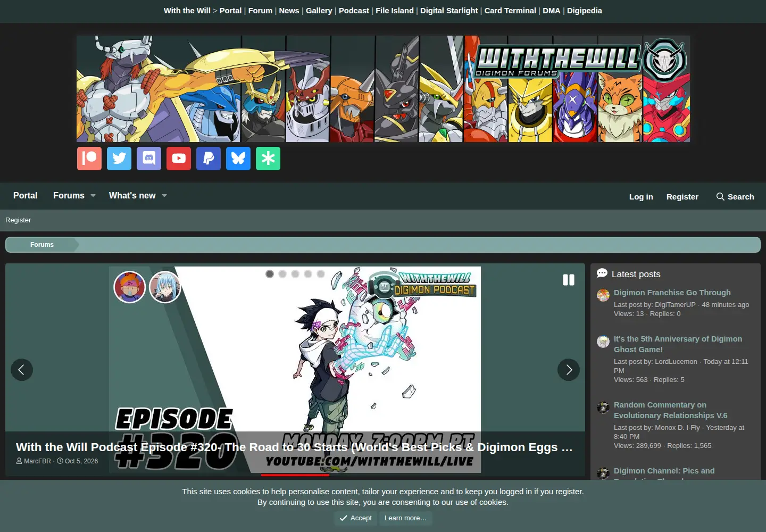Select the first slideshow dot
766x532 pixels.
pos(270,274)
